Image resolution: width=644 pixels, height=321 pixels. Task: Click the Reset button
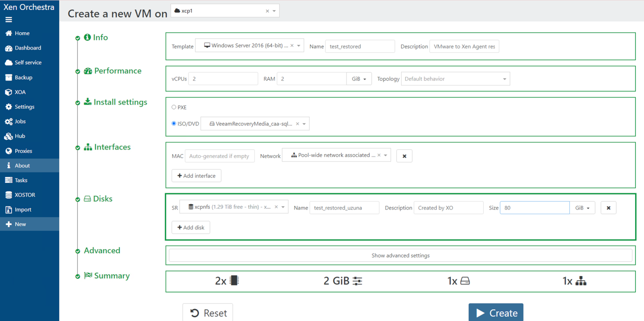coord(208,313)
